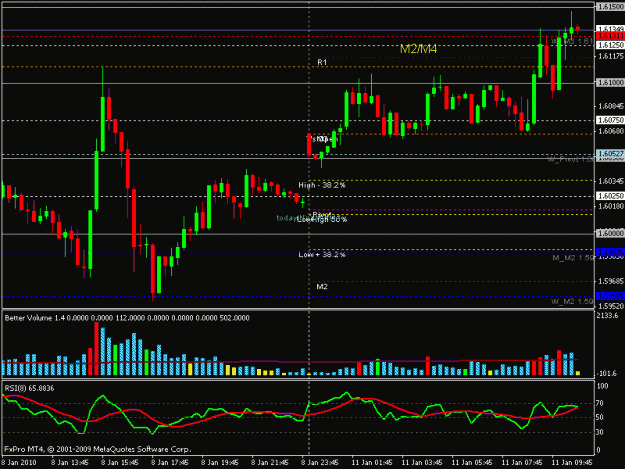Viewport: 625px width, 469px height.
Task: Click the RSI scale value 70
Action: click(x=599, y=403)
